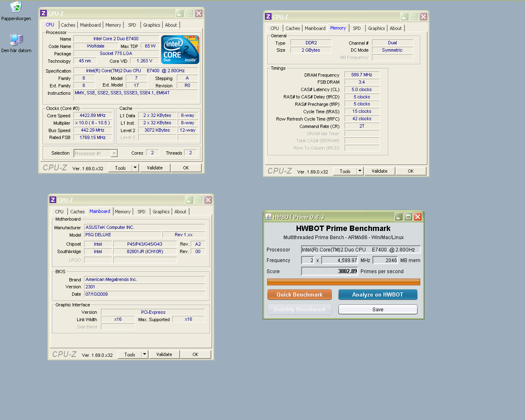Click the DRAM Frequency value 589.7 MHz
Screen dimensions: 525x420
[x=362, y=75]
